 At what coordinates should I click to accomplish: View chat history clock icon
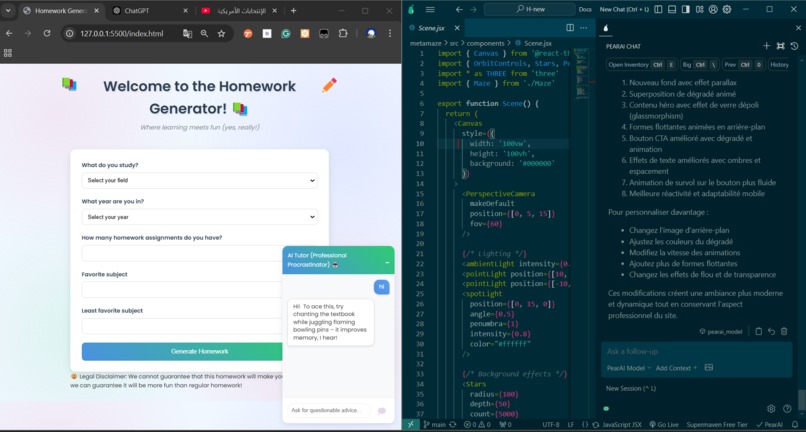tap(794, 46)
